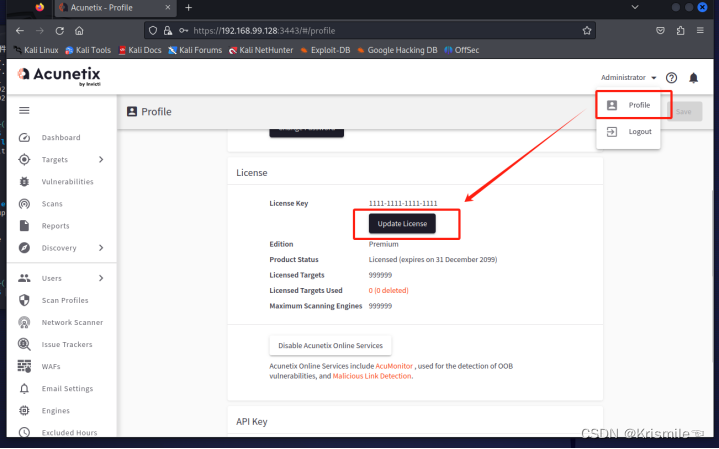Open the Firefox home page button
The image size is (719, 449).
pos(79,31)
